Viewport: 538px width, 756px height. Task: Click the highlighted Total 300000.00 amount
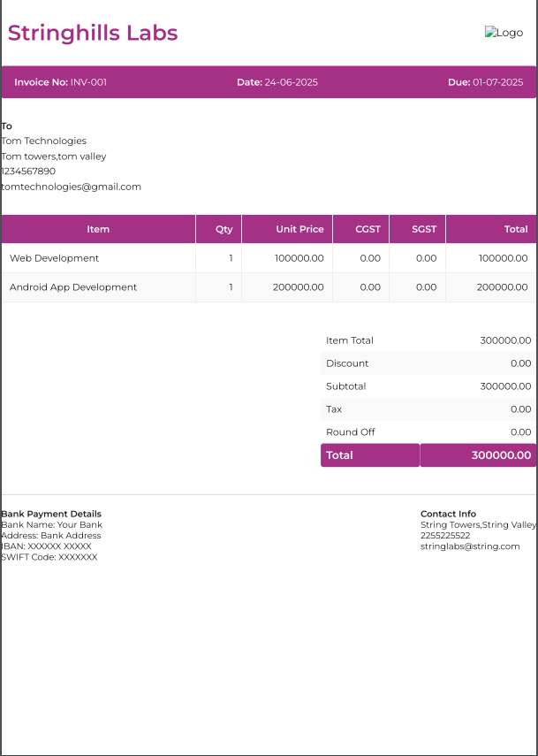(501, 455)
